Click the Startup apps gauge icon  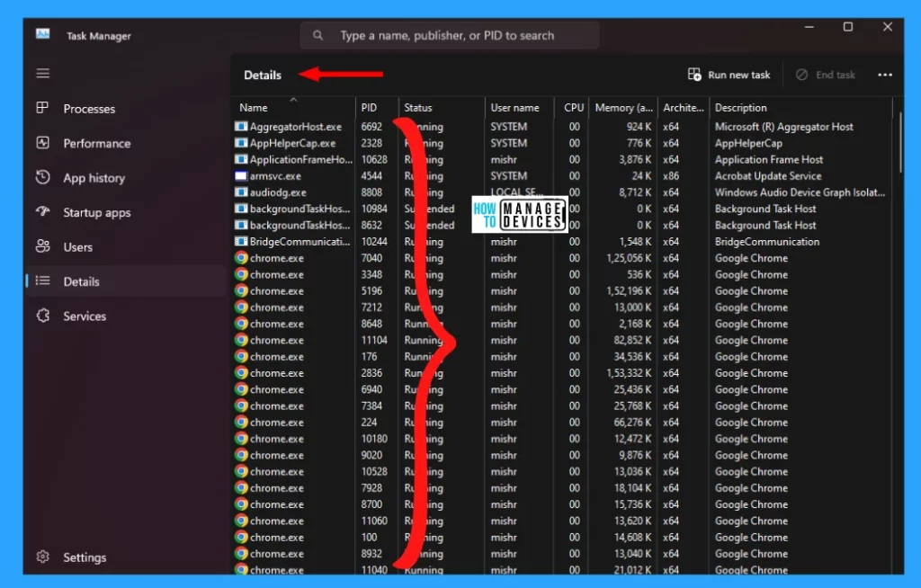(43, 211)
